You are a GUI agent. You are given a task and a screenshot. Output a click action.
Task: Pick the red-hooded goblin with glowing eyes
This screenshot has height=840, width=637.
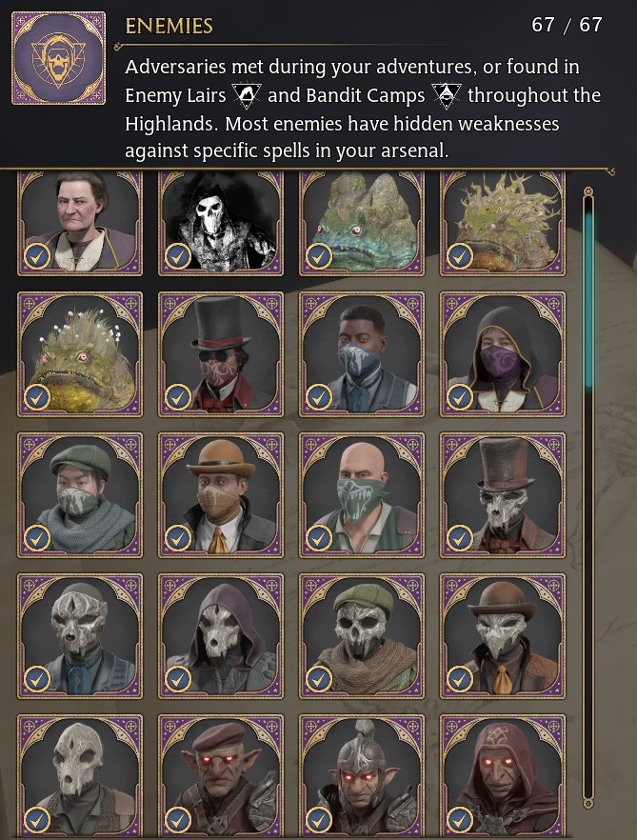tap(503, 775)
